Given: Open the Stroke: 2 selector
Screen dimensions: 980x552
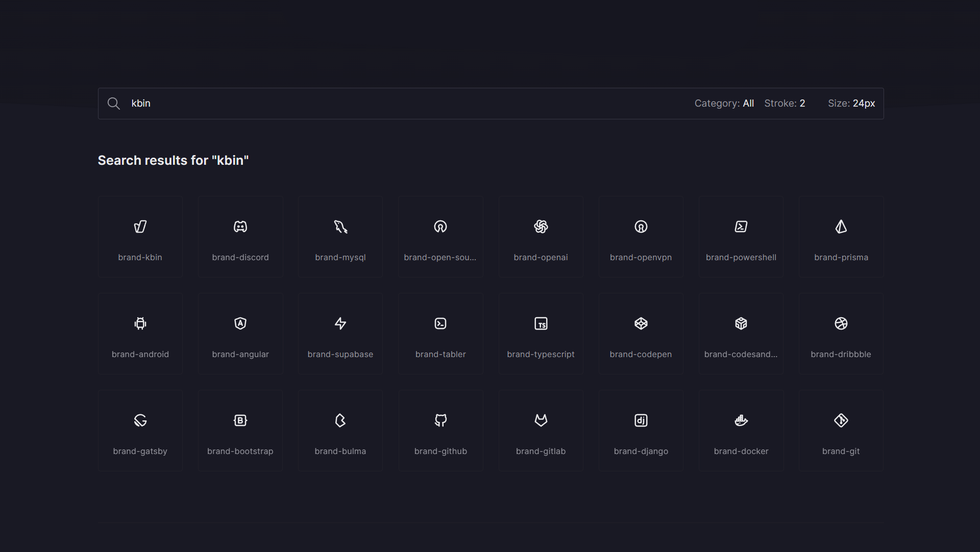Looking at the screenshot, I should point(785,104).
